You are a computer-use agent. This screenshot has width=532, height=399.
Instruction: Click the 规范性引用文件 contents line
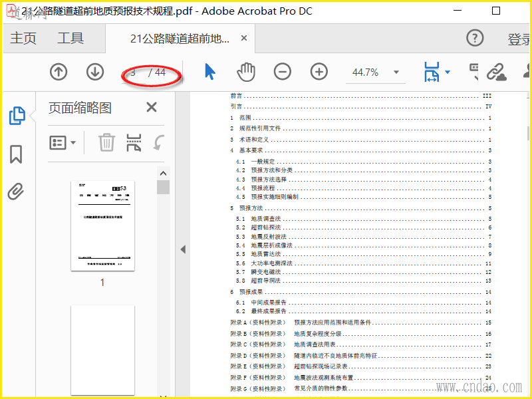pos(360,128)
